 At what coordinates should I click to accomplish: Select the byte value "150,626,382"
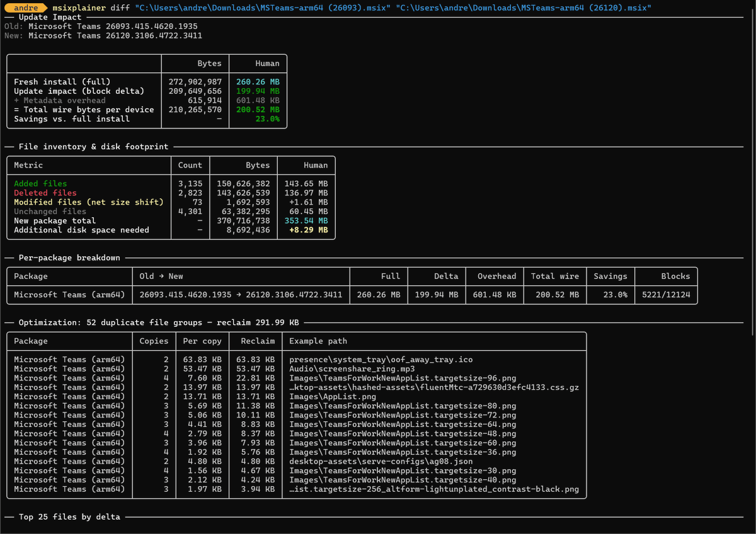point(243,184)
